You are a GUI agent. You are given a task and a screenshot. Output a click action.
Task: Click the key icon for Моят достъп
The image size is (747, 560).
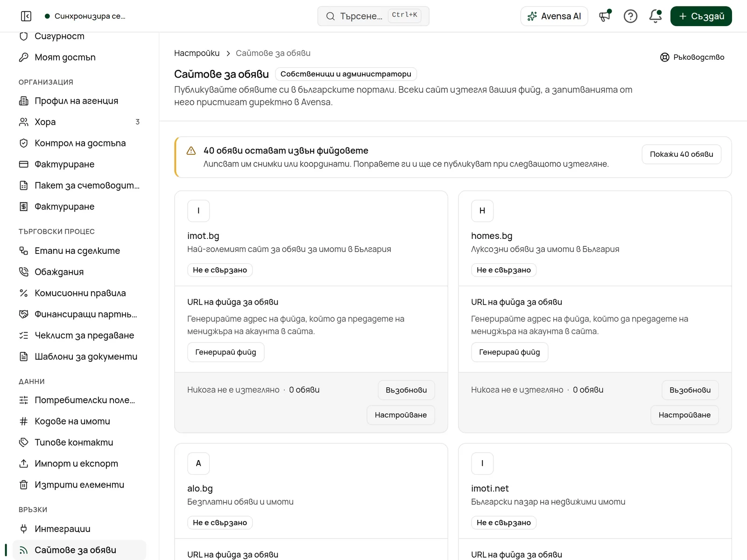click(24, 57)
